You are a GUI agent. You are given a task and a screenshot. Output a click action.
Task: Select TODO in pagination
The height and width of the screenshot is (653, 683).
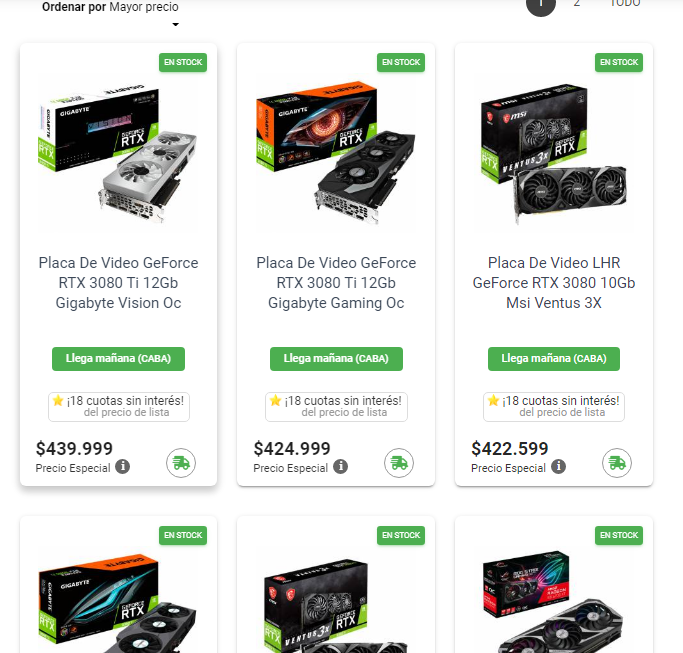(x=625, y=3)
